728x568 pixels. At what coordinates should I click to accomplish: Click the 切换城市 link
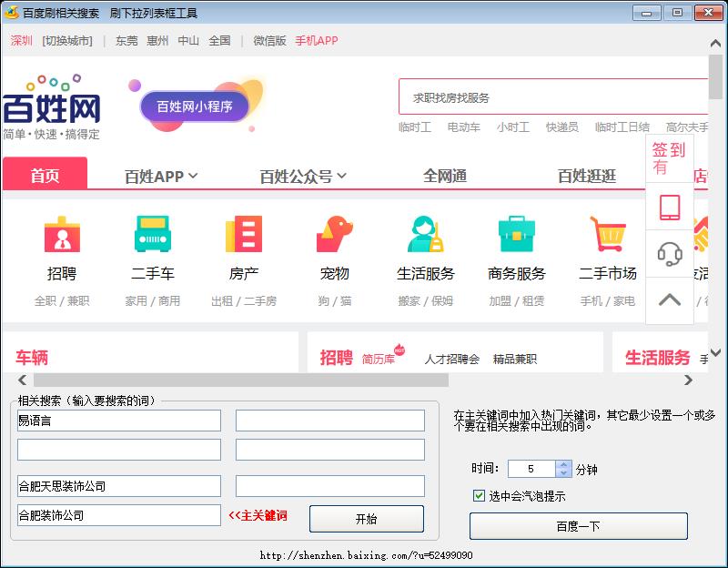(67, 41)
